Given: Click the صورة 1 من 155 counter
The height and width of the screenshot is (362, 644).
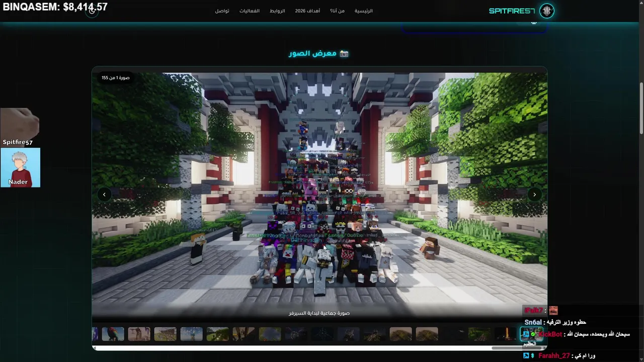Looking at the screenshot, I should coord(115,78).
